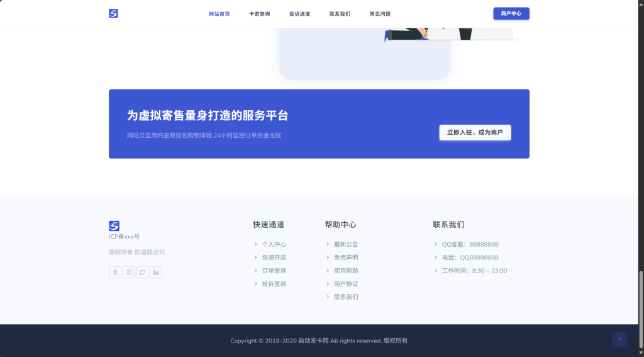Click the 电话：QQ88888888 entry
The width and height of the screenshot is (644, 357).
pyautogui.click(x=470, y=258)
